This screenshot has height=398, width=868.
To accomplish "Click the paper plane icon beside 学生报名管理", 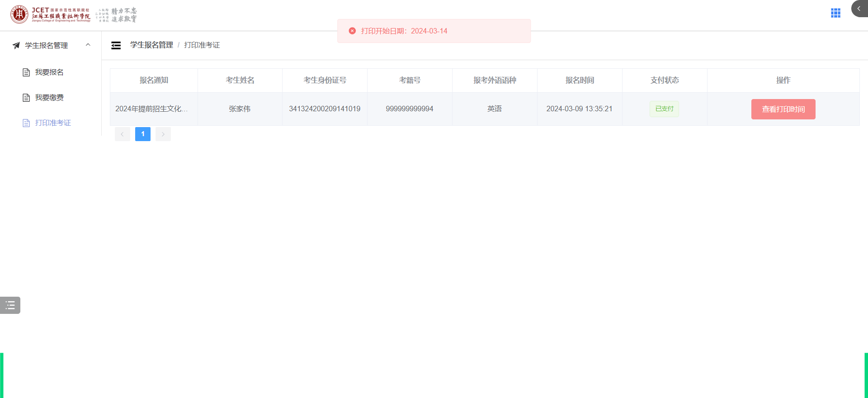I will (x=16, y=45).
